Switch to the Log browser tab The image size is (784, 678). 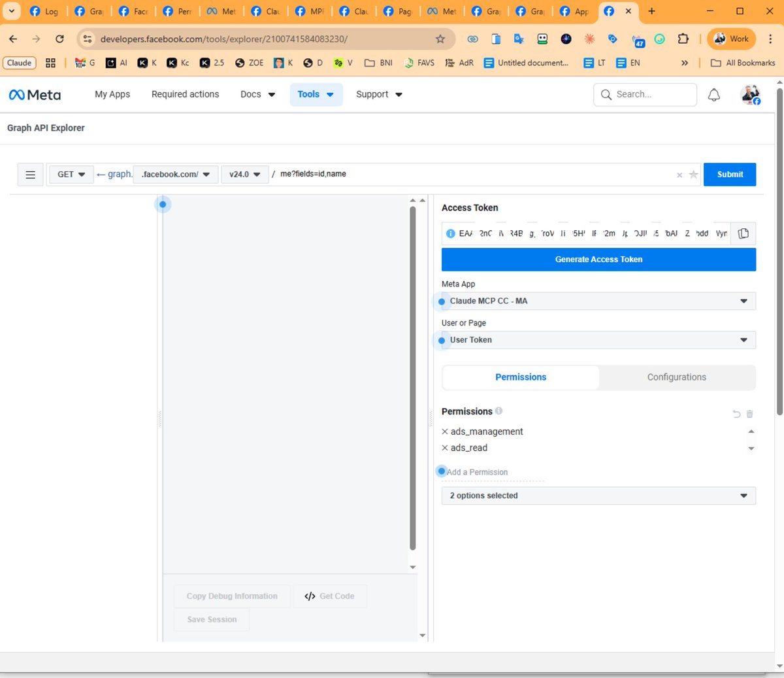pos(44,11)
